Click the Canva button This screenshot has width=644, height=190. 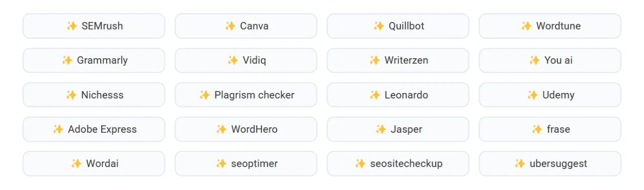click(246, 26)
